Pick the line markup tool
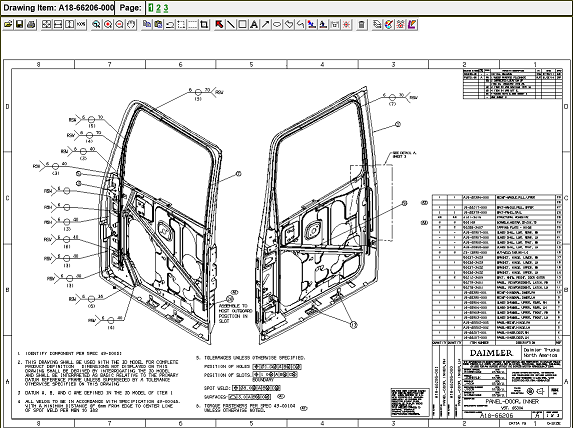 pos(231,24)
